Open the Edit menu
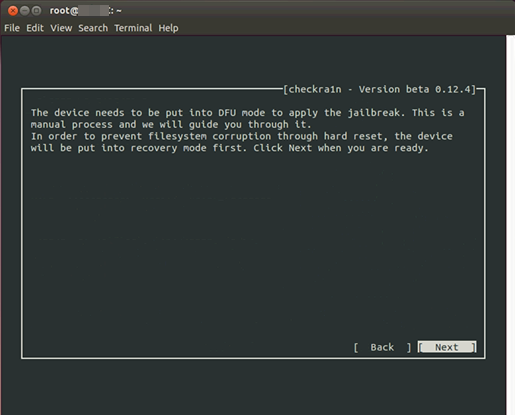The width and height of the screenshot is (515, 415). click(35, 28)
